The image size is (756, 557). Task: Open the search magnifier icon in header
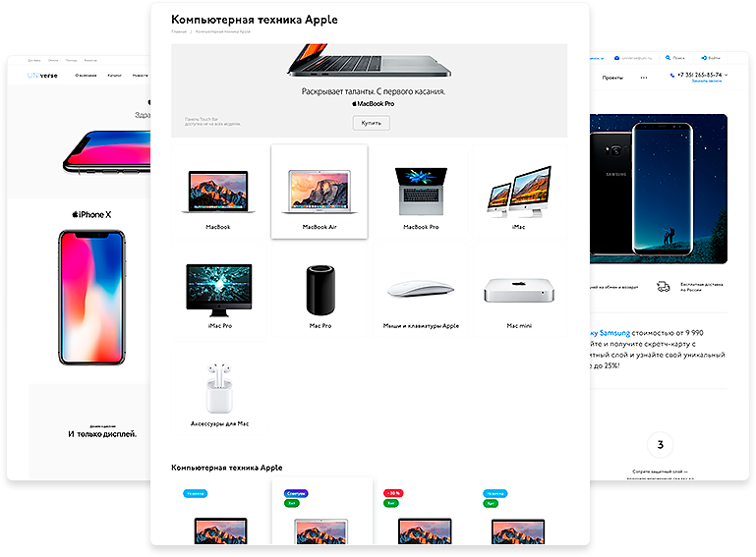point(668,58)
